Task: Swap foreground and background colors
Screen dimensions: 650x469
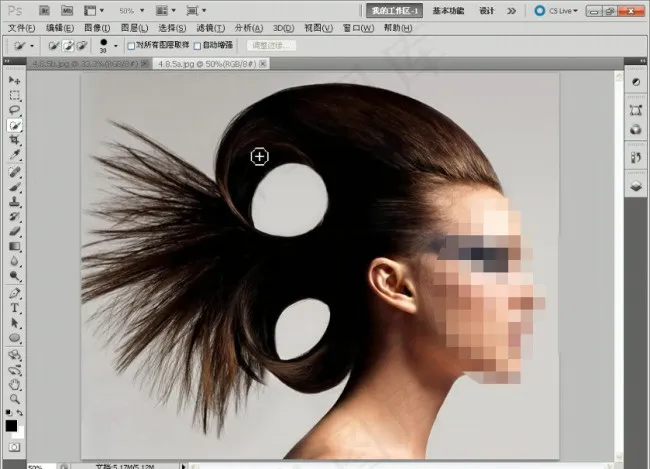Action: [19, 413]
